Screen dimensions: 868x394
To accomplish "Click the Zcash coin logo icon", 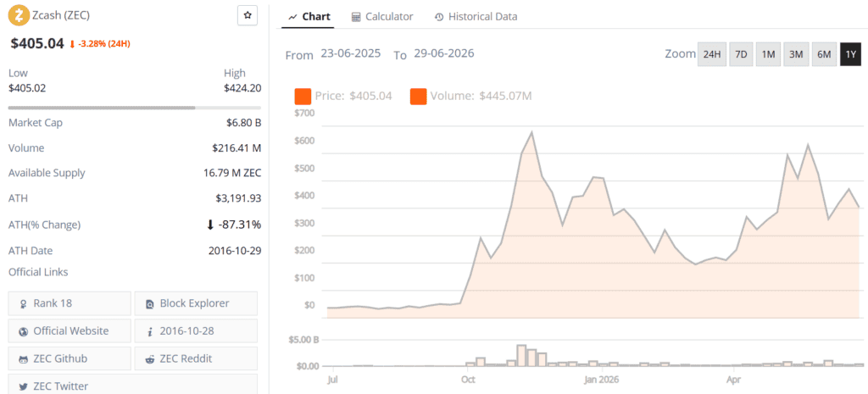I will pos(19,15).
